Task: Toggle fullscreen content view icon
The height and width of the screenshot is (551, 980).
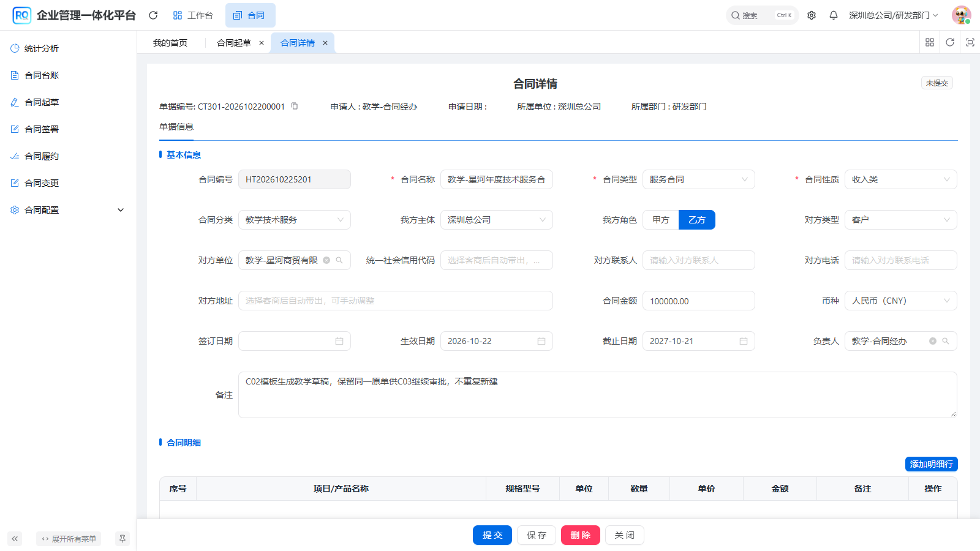Action: click(970, 42)
